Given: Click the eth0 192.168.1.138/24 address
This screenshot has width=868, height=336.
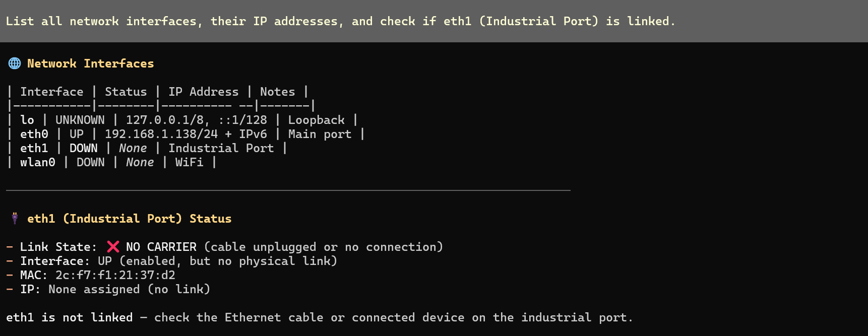Looking at the screenshot, I should point(161,134).
